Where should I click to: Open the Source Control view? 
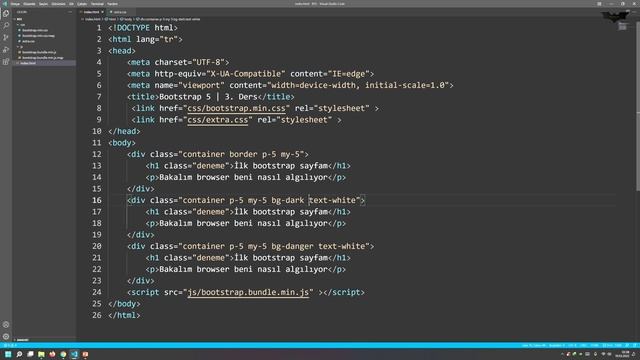(x=6, y=38)
